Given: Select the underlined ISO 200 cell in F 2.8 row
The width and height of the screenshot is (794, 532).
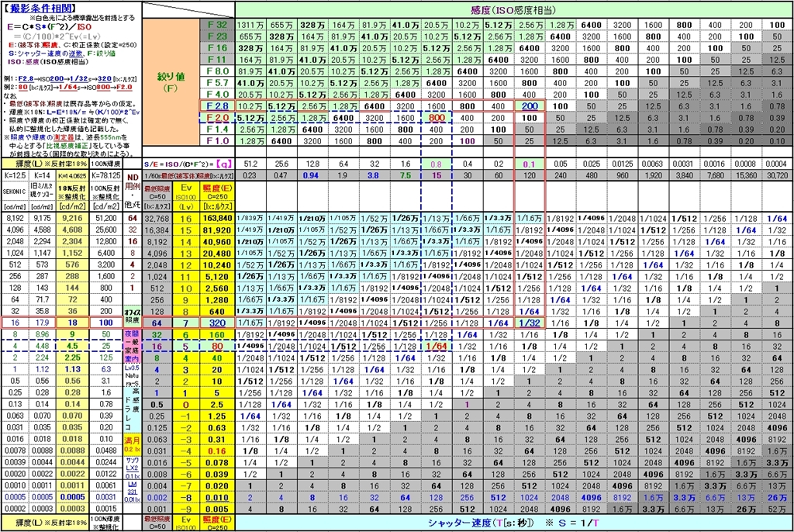Looking at the screenshot, I should pos(530,106).
